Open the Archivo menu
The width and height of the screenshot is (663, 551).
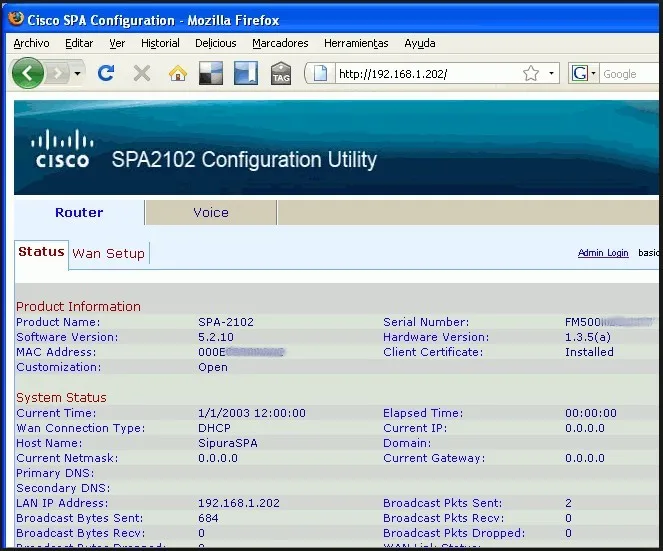(31, 43)
